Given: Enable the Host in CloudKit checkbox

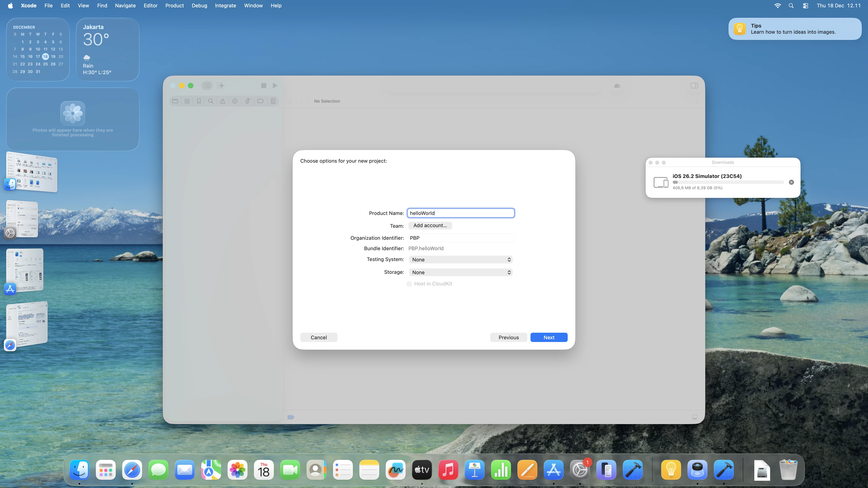Looking at the screenshot, I should pos(409,284).
